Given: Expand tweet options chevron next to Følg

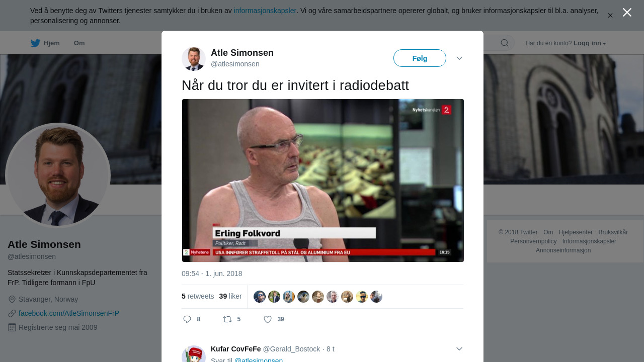Looking at the screenshot, I should pyautogui.click(x=459, y=58).
